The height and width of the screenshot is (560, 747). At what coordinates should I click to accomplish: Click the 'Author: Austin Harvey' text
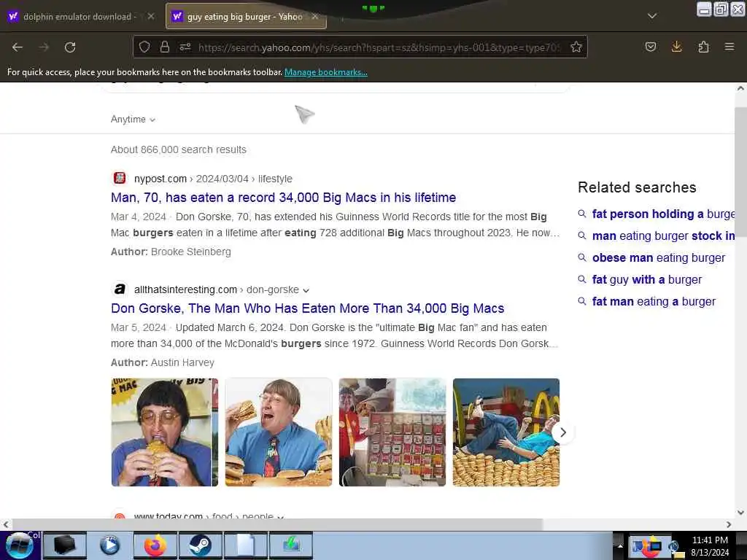tap(163, 363)
